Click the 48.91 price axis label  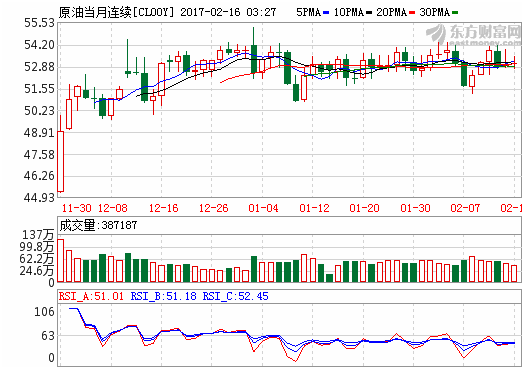pos(39,133)
